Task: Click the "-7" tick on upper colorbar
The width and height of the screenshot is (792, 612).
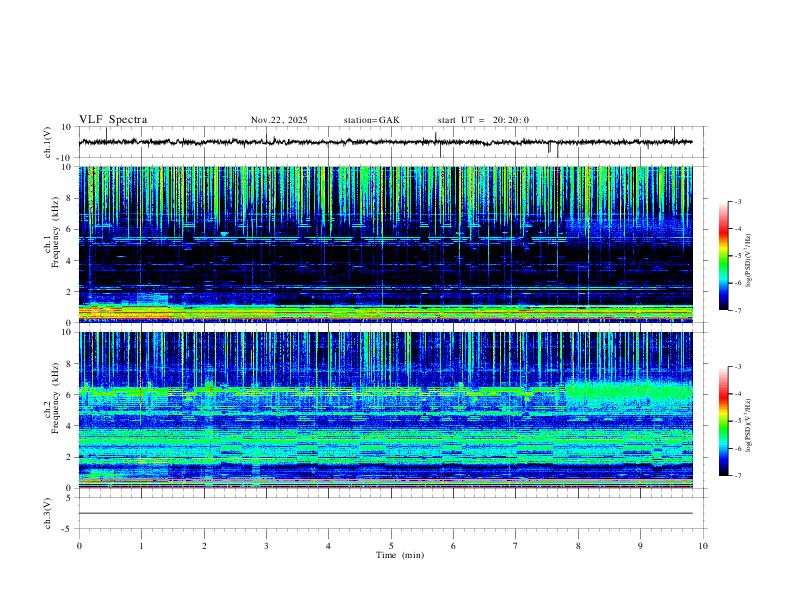Action: tap(737, 311)
